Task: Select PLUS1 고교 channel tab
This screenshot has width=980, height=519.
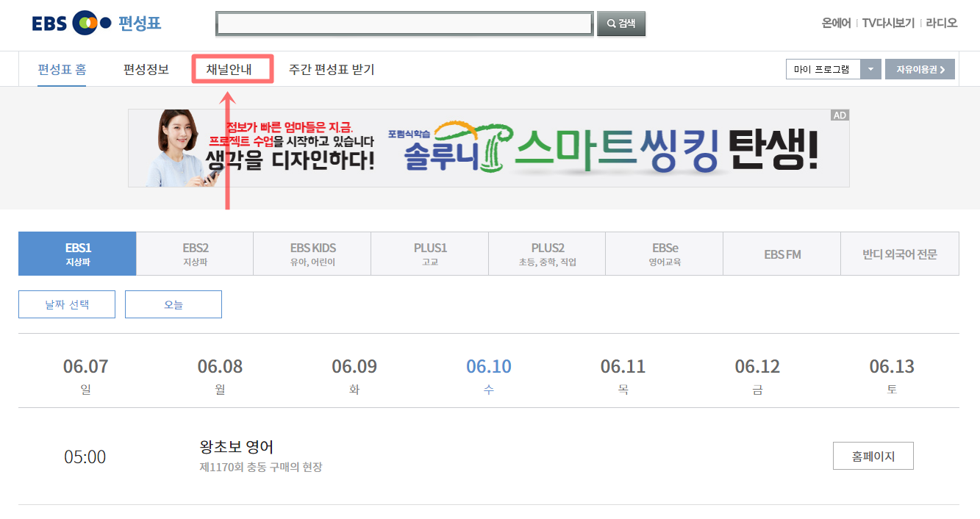Action: [x=430, y=254]
